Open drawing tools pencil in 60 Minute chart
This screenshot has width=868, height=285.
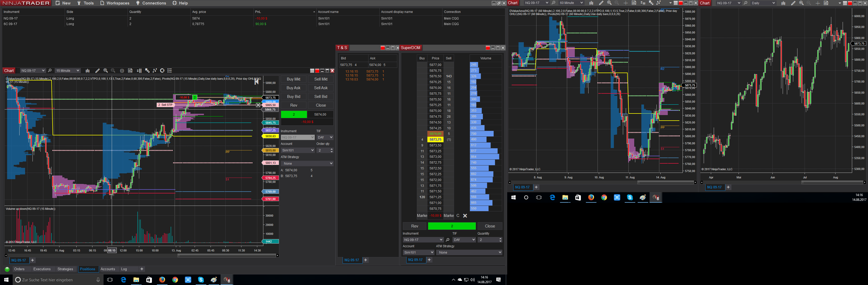(601, 3)
